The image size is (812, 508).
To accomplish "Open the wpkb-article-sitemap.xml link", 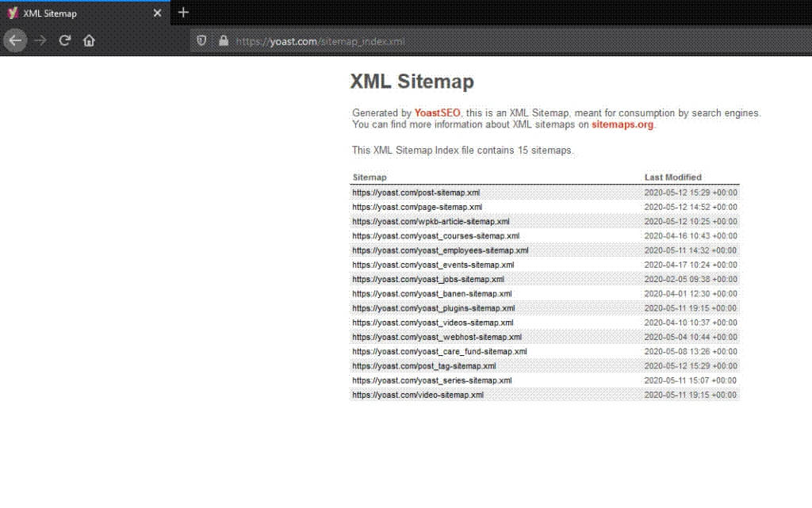I will [x=431, y=221].
